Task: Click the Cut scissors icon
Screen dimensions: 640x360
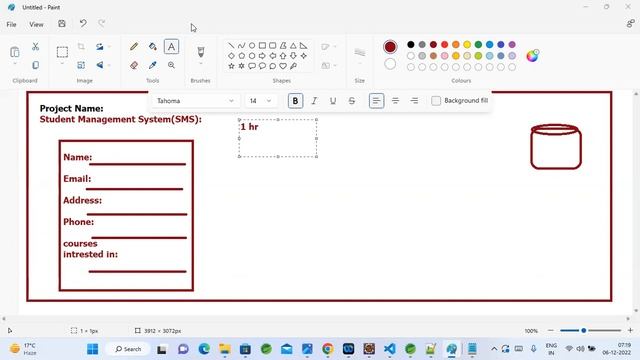Action: 36,47
